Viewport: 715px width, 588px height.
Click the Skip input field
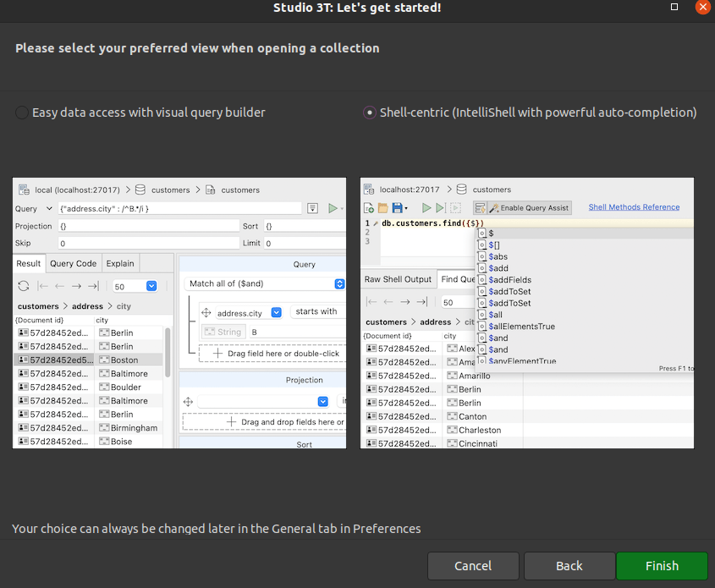click(x=149, y=243)
